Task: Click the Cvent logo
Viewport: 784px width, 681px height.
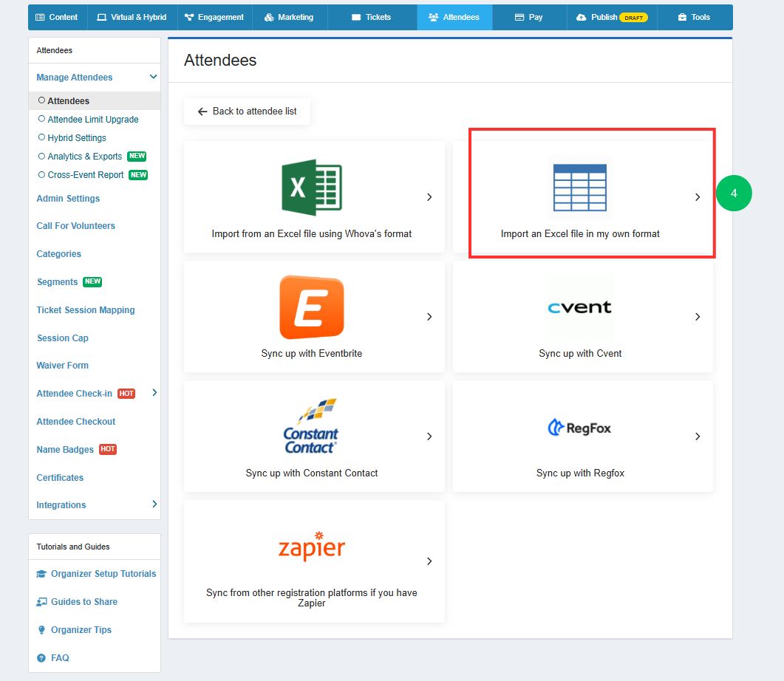Action: coord(579,307)
